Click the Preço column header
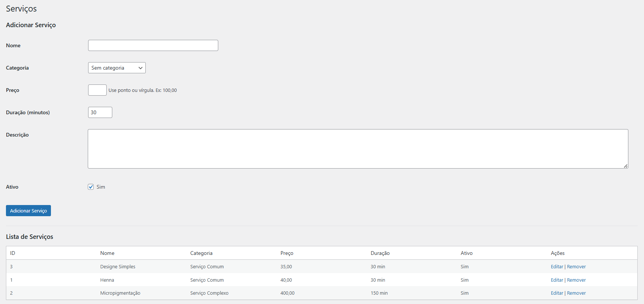Image resolution: width=644 pixels, height=304 pixels. 287,253
